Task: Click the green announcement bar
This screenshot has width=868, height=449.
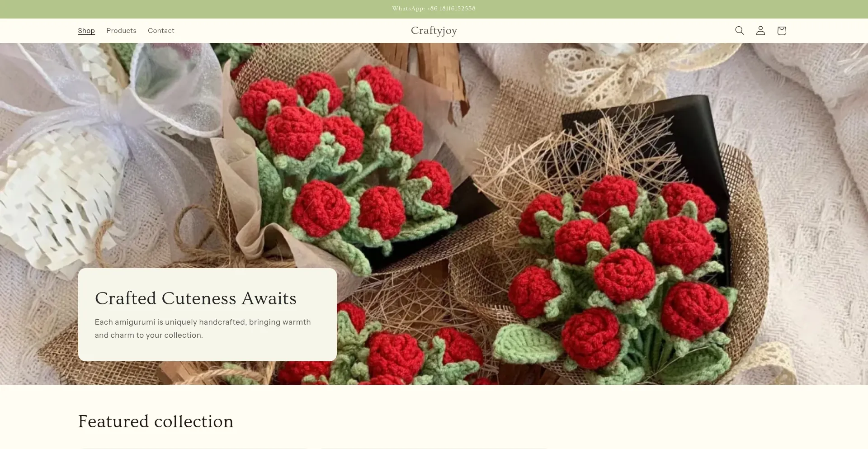Action: click(x=434, y=9)
